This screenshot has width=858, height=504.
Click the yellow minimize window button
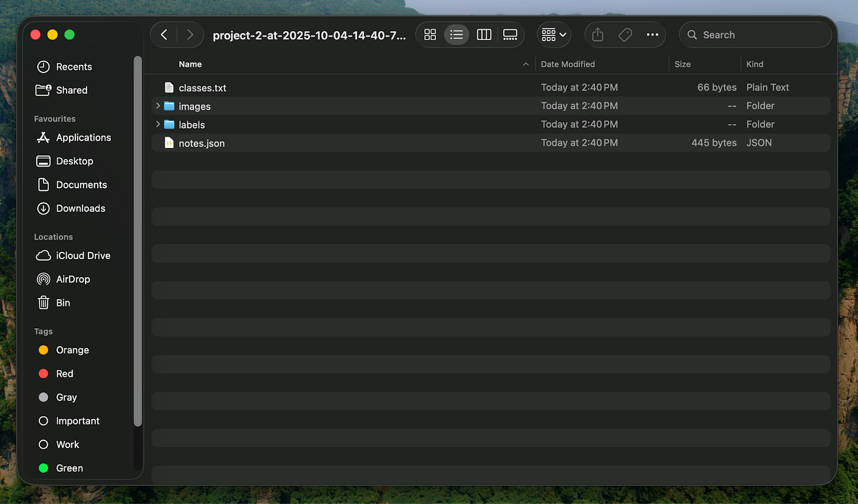click(52, 35)
